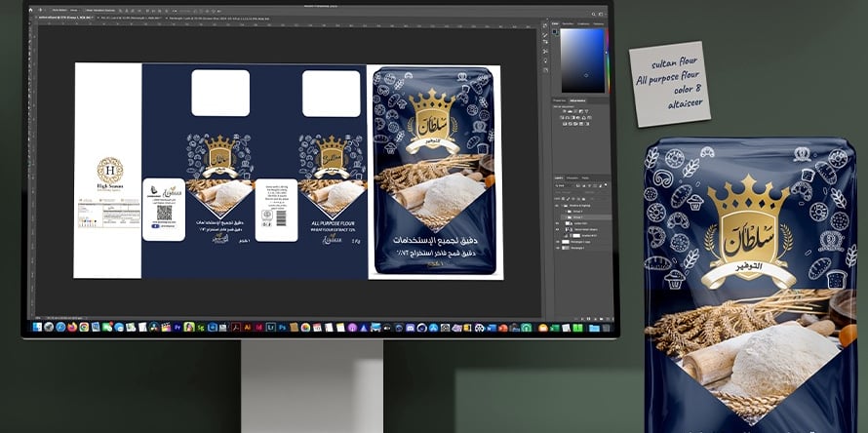Expand the Group 1 folder

566,217
